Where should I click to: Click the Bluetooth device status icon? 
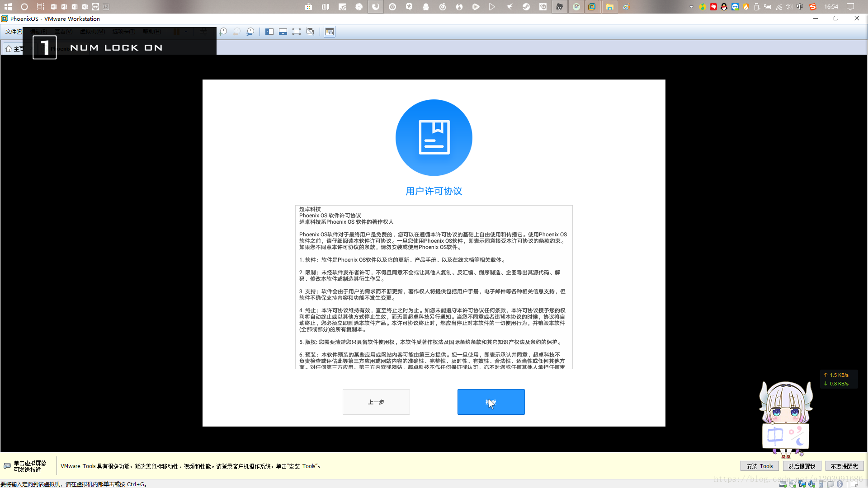840,484
